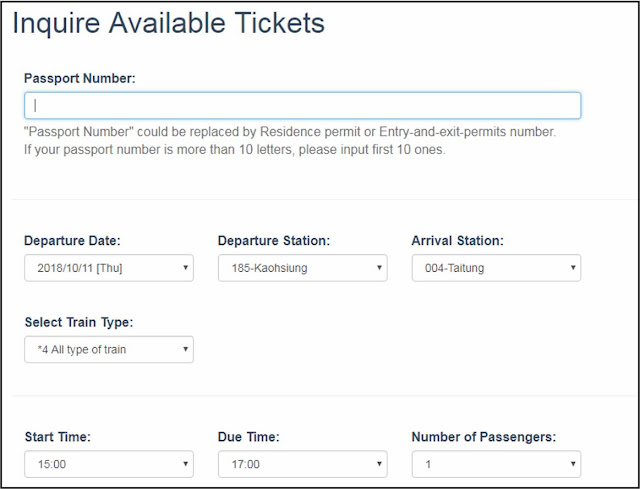Open the Departure Date dropdown
This screenshot has height=489, width=640.
[x=109, y=268]
